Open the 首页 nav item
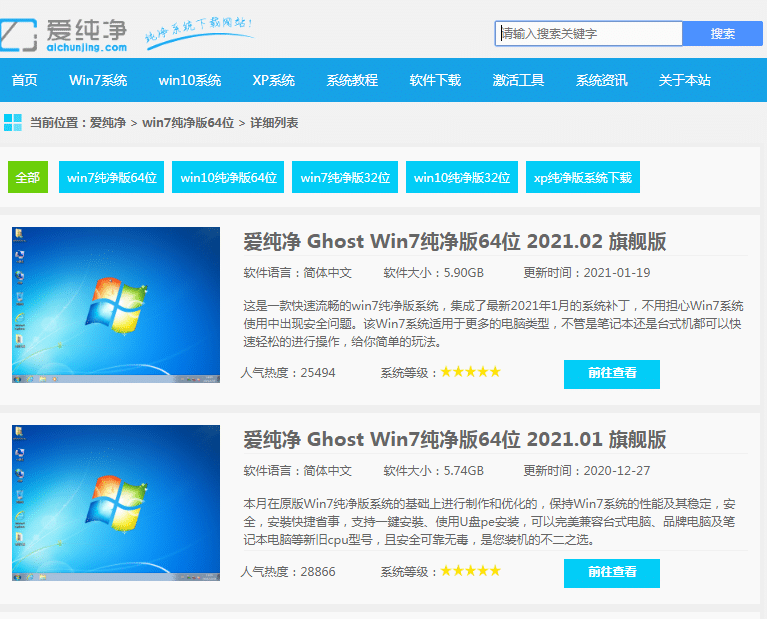Viewport: 767px width, 619px height. coord(24,80)
